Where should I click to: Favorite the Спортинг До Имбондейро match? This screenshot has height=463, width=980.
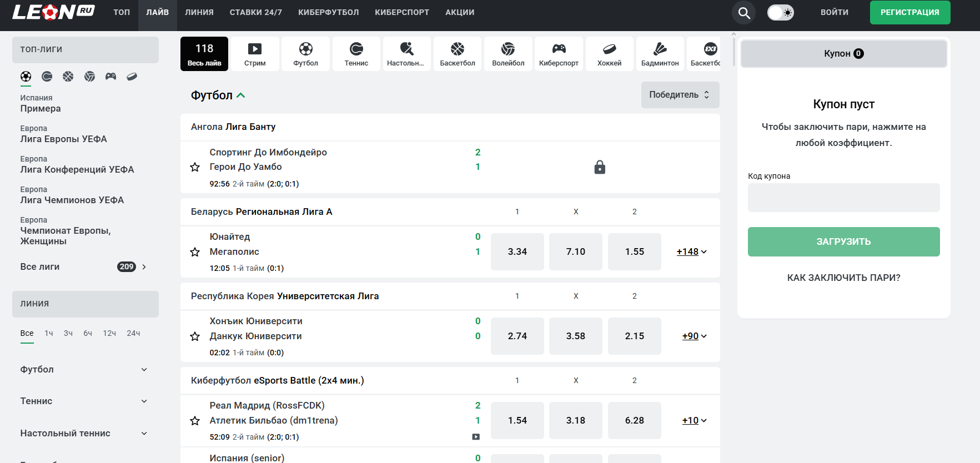195,167
